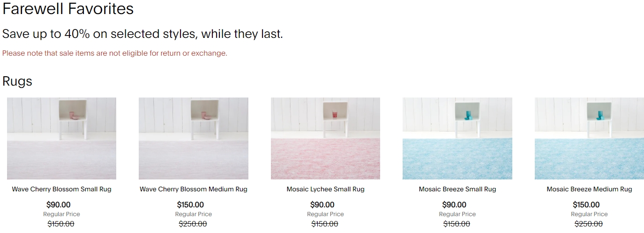Viewport: 644px width, 233px height.
Task: Click the red sale return policy notice
Action: coord(115,53)
